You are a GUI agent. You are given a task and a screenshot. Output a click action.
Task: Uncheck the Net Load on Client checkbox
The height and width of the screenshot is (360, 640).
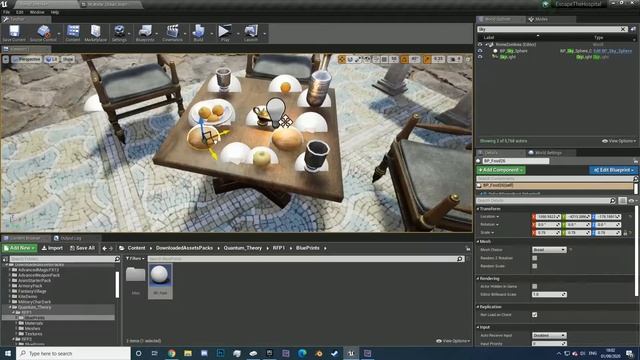pyautogui.click(x=535, y=315)
